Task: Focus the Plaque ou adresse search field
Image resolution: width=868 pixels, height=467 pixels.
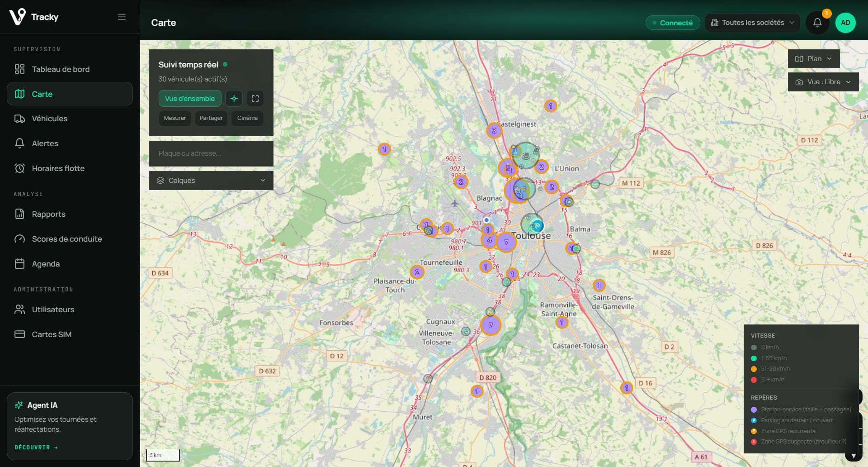Action: click(211, 153)
